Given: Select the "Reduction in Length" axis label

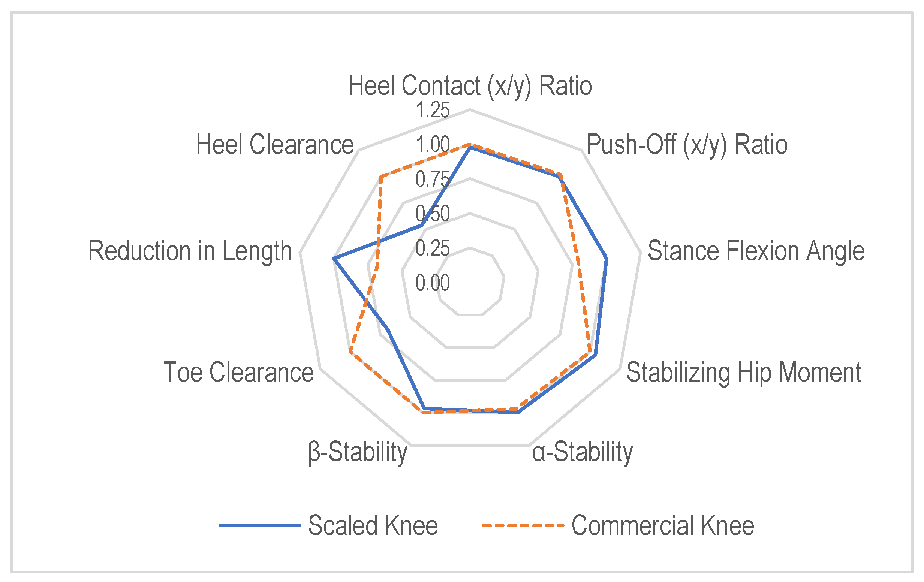Looking at the screenshot, I should [190, 251].
